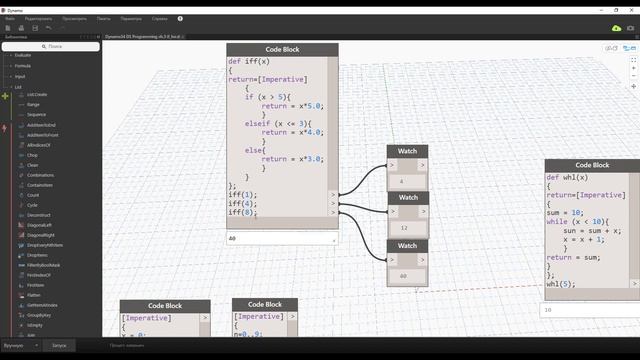
Task: Click the Flatten library node
Action: tap(33, 295)
